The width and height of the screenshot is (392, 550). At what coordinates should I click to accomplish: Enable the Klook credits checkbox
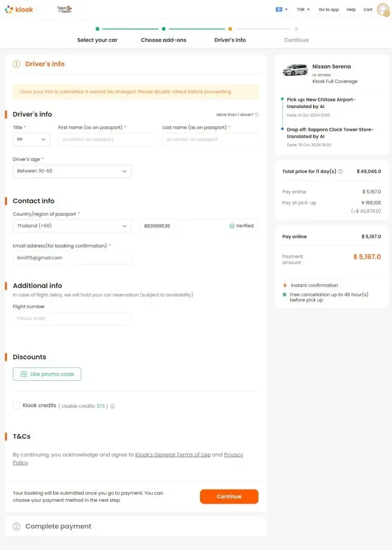tap(16, 405)
